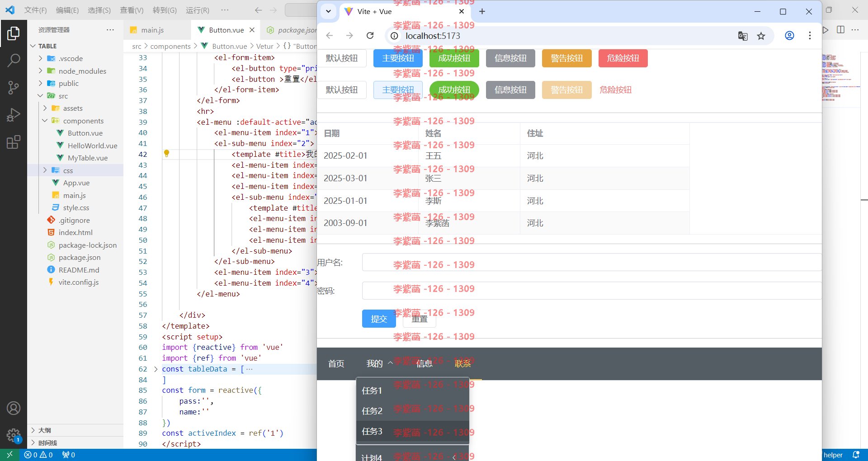Open a new browser tab with plus
868x461 pixels.
(482, 11)
